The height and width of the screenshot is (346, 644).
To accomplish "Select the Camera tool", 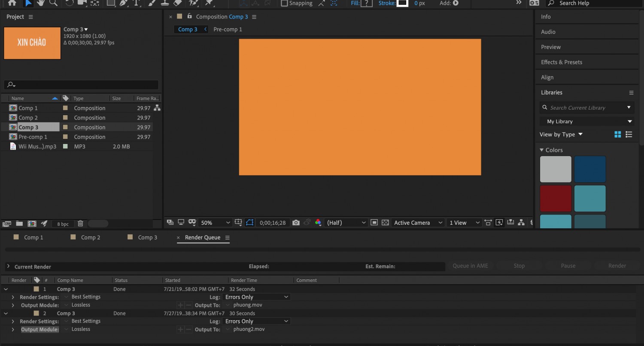I will 82,3.
